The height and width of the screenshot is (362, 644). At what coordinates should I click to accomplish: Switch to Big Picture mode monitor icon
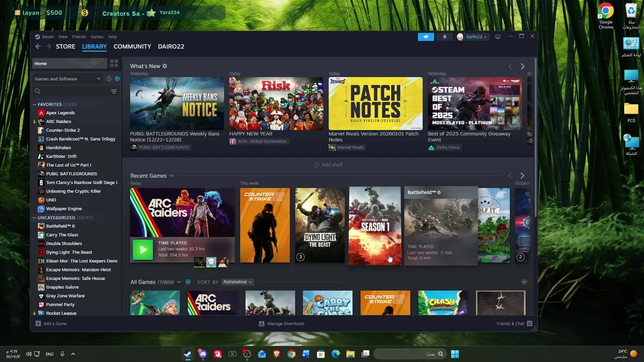pos(498,37)
